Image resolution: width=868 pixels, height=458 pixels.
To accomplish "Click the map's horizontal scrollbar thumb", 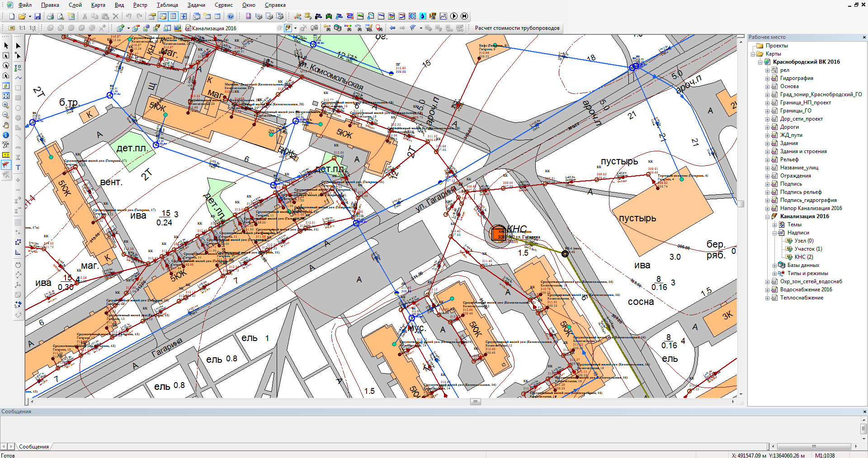I will click(475, 402).
